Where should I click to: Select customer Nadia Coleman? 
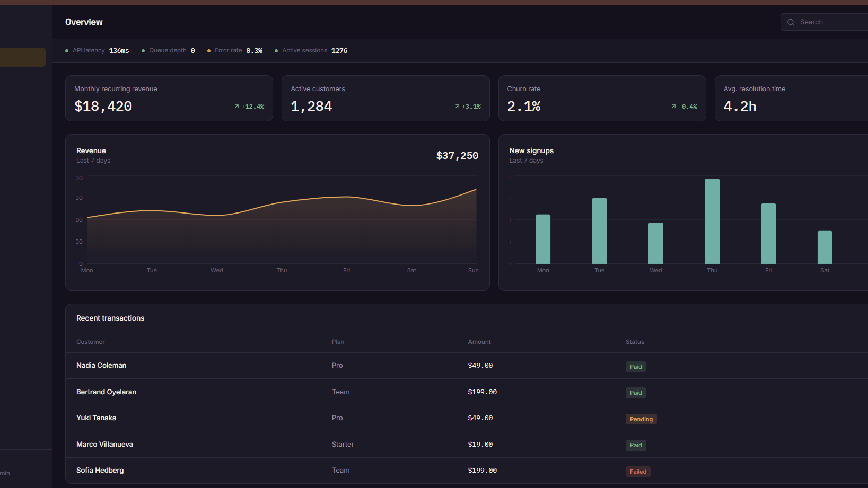[x=101, y=366]
